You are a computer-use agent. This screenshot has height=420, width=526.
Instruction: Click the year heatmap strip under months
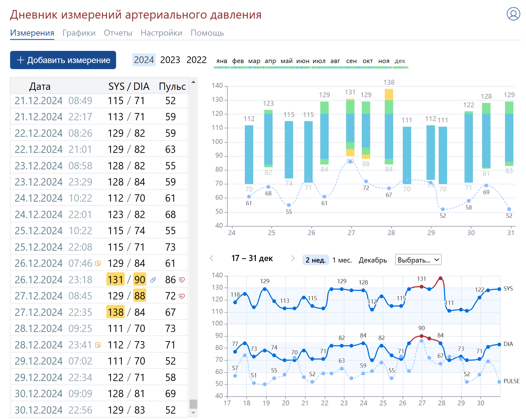coord(311,67)
